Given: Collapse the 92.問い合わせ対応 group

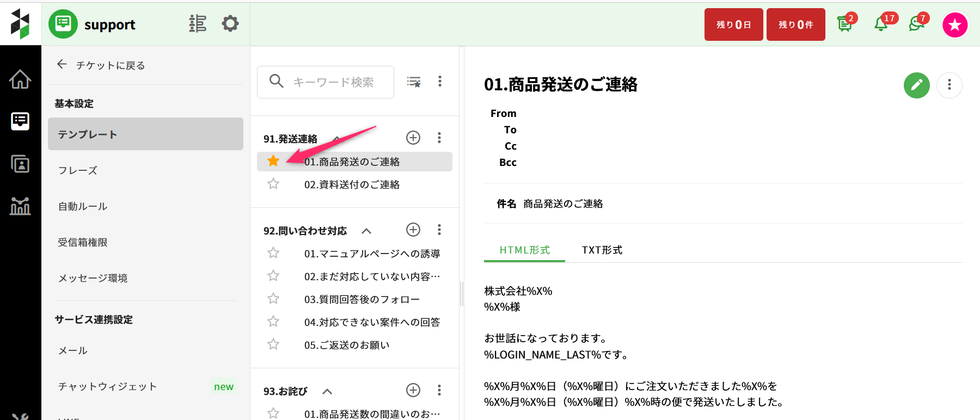Looking at the screenshot, I should pos(366,231).
